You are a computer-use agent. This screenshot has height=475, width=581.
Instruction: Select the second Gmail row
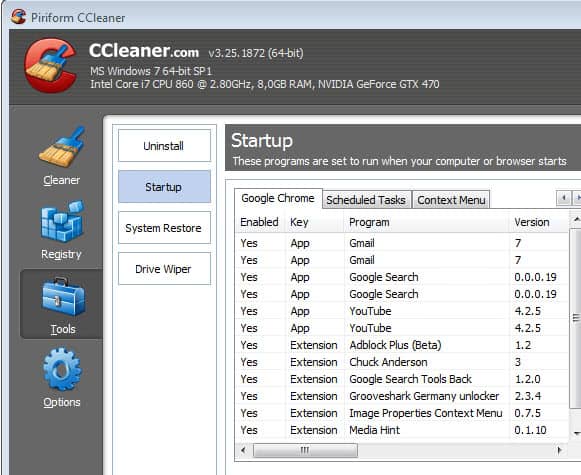[401, 260]
